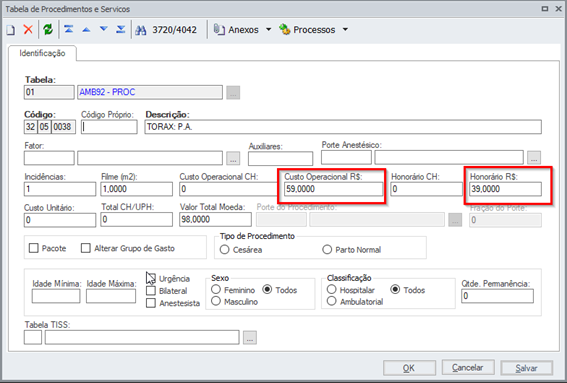Close the Tabela de Procedimentos window

(558, 9)
